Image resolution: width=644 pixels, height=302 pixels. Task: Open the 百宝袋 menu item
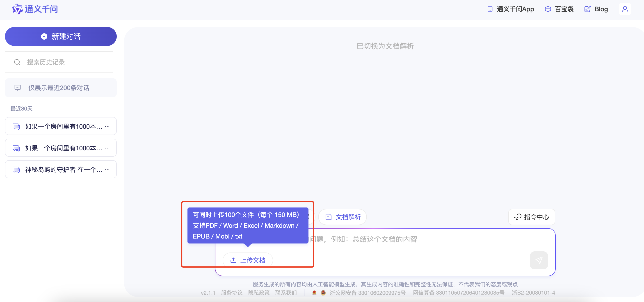(x=564, y=9)
